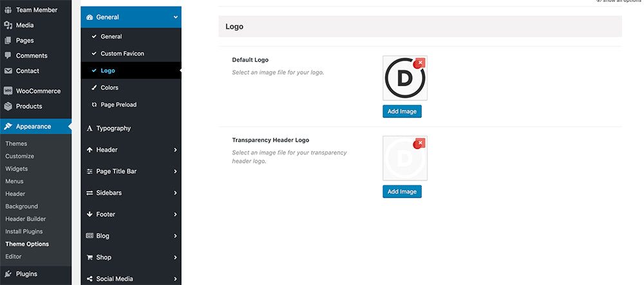Viewport: 644px width, 285px height.
Task: Click the Default Logo field label
Action: click(x=250, y=60)
